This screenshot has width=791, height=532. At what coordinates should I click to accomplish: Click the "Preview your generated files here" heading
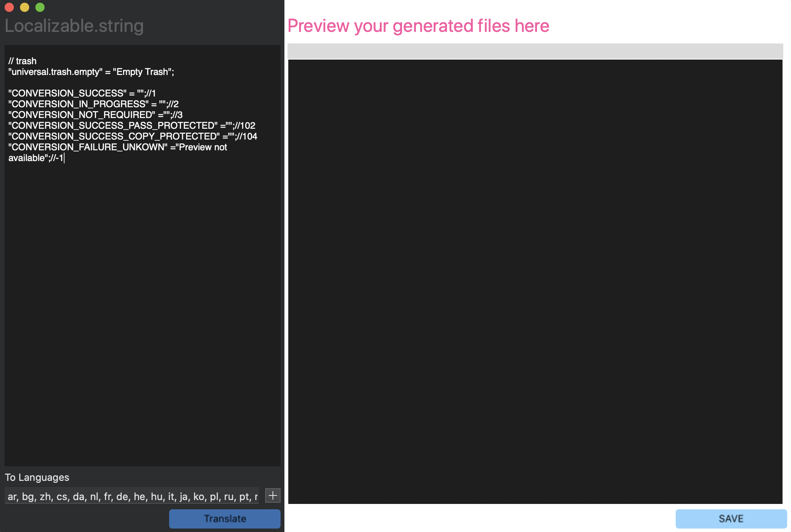(418, 26)
